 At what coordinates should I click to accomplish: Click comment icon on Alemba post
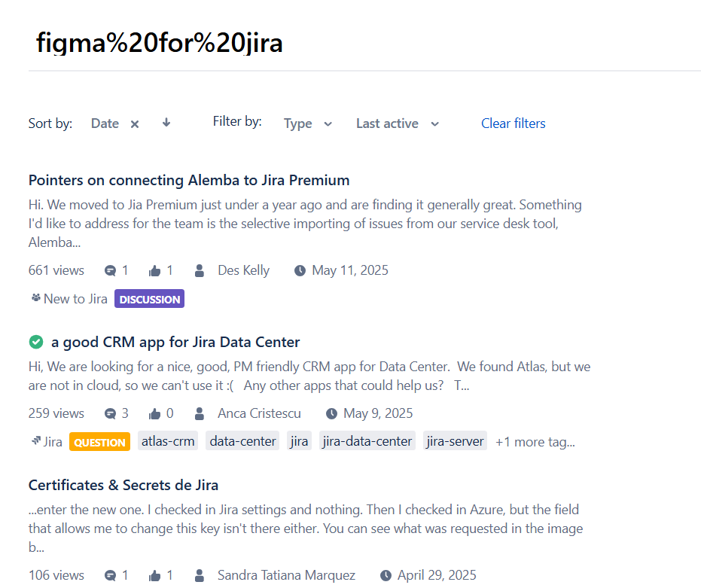(x=110, y=270)
